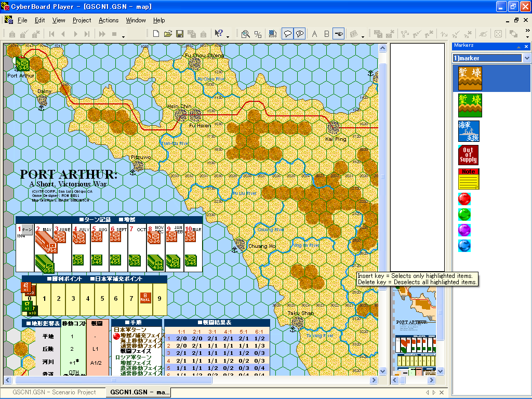This screenshot has width=532, height=399.
Task: Select the Out of Supply marker
Action: [x=468, y=155]
